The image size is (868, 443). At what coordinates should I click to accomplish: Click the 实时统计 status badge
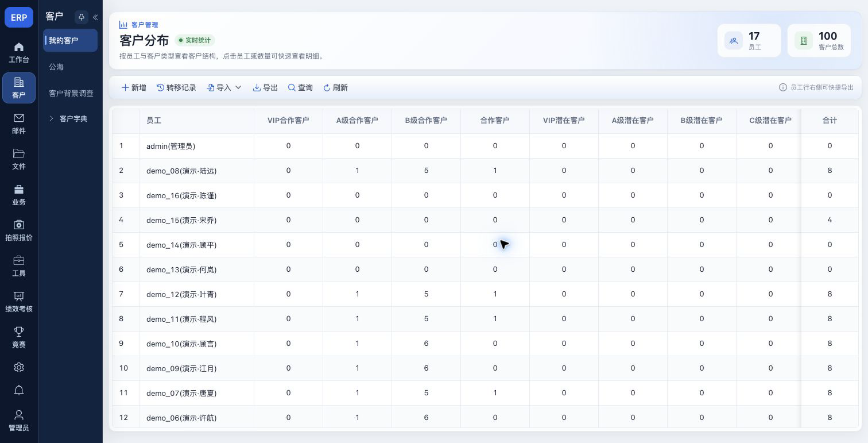coord(195,40)
